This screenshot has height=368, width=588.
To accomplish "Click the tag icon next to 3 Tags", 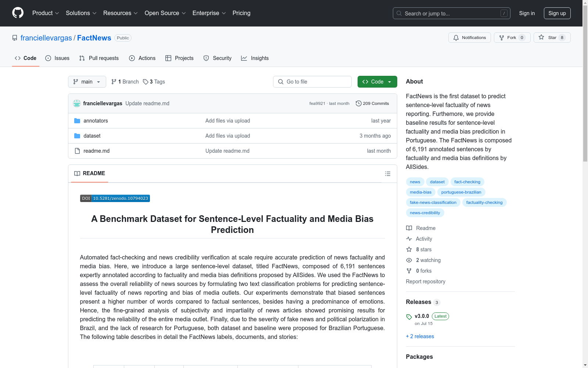I will [146, 82].
